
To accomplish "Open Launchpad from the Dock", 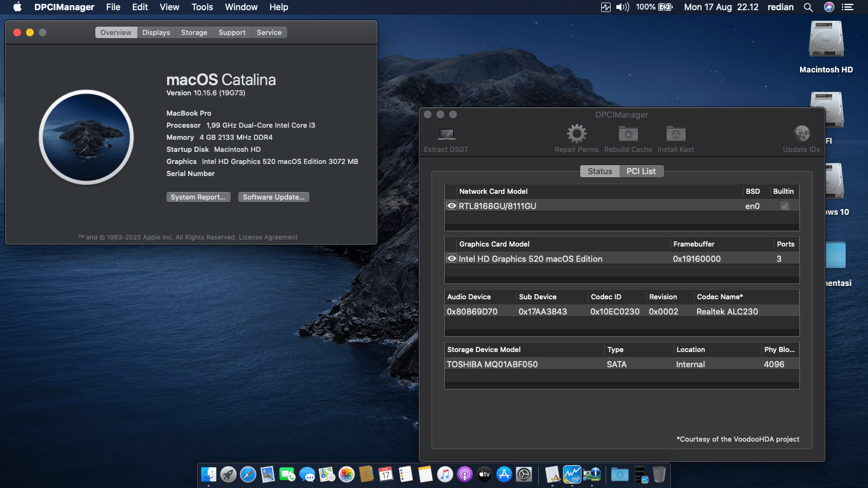I will tap(228, 474).
